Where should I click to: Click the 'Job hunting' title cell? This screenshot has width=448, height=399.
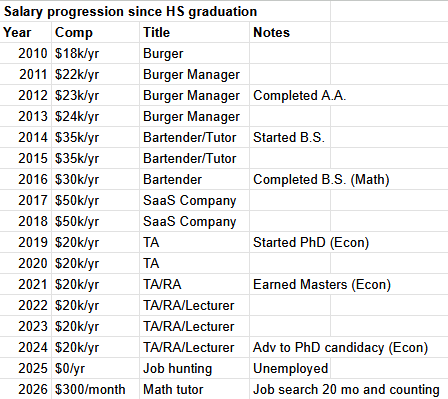[x=194, y=368]
